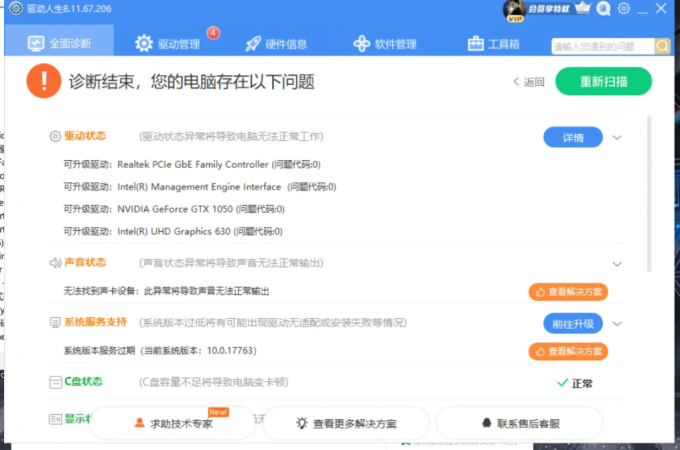680x450 pixels.
Task: Open the feedback chat bubble icon
Action: point(603,8)
